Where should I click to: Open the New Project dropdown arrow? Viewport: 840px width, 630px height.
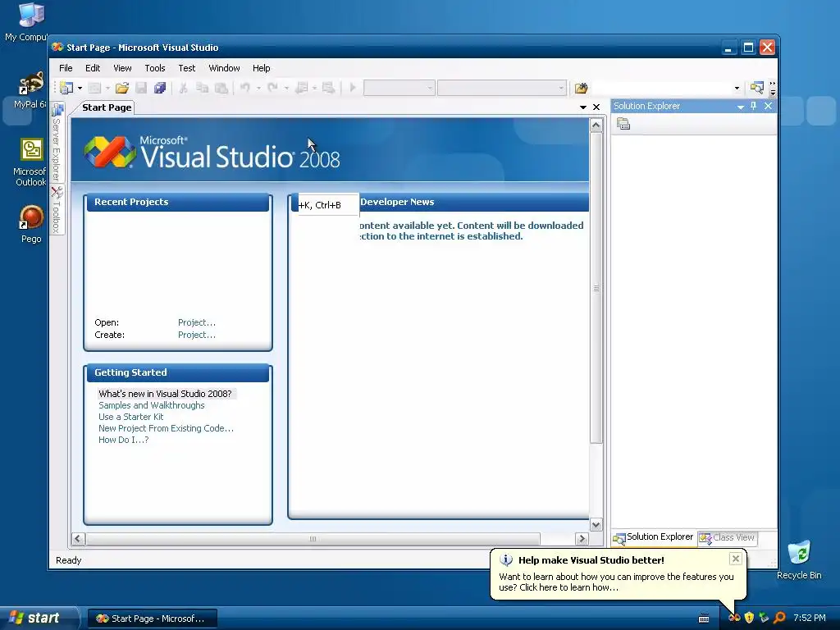coord(80,88)
